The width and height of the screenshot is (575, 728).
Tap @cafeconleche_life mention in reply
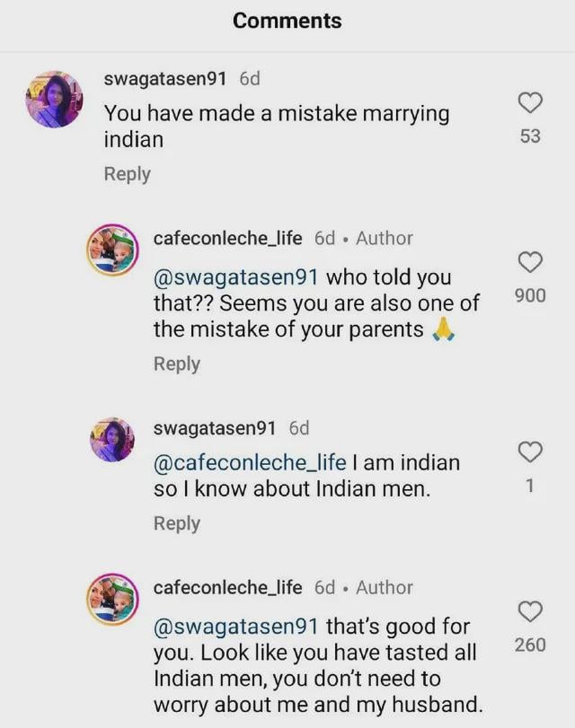click(250, 463)
